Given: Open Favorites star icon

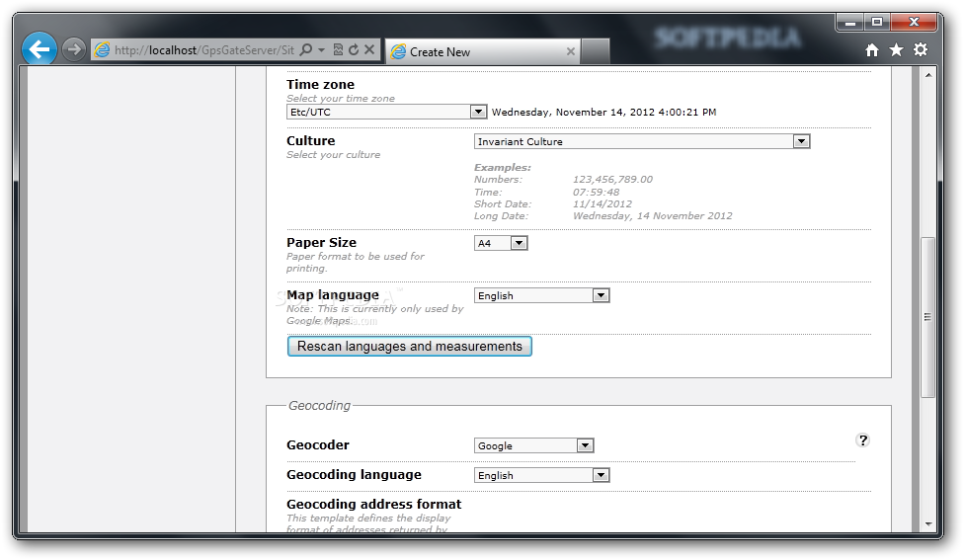Looking at the screenshot, I should [897, 49].
